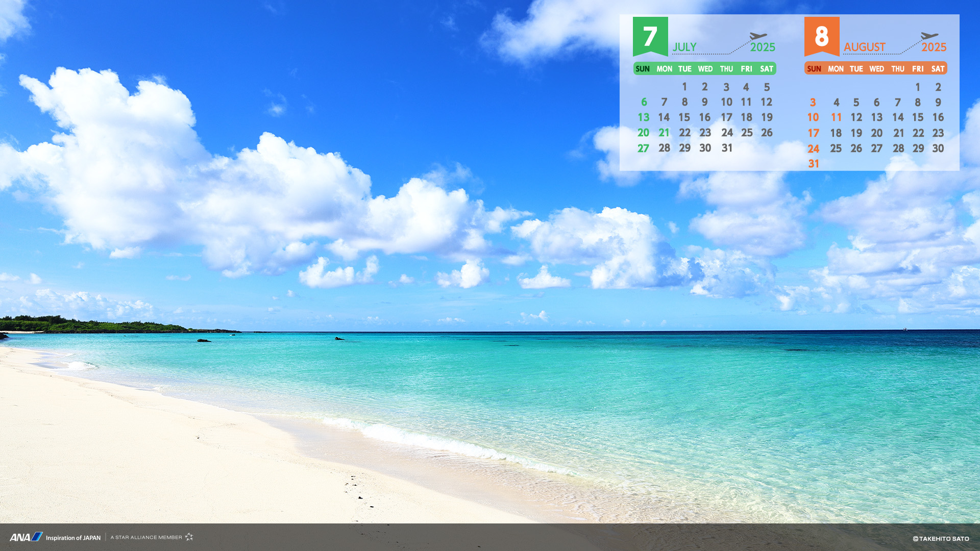Click August 11 holiday date
This screenshot has width=980, height=551.
(836, 117)
